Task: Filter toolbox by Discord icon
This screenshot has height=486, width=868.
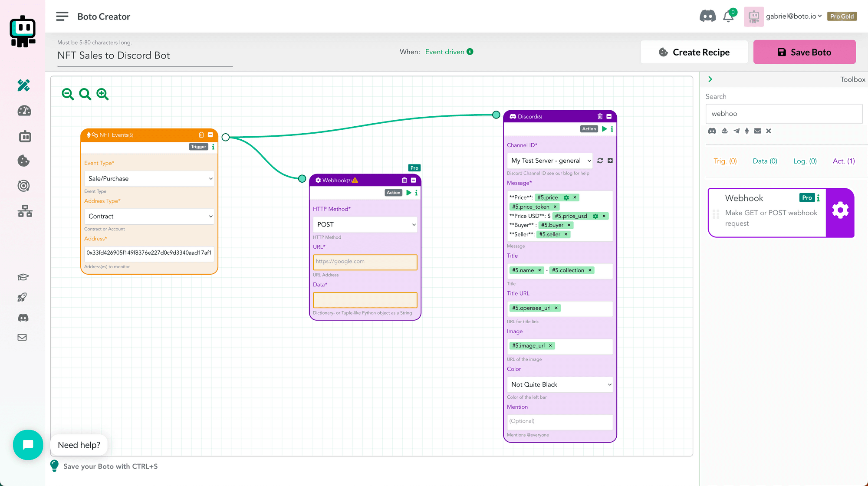Action: (x=712, y=131)
